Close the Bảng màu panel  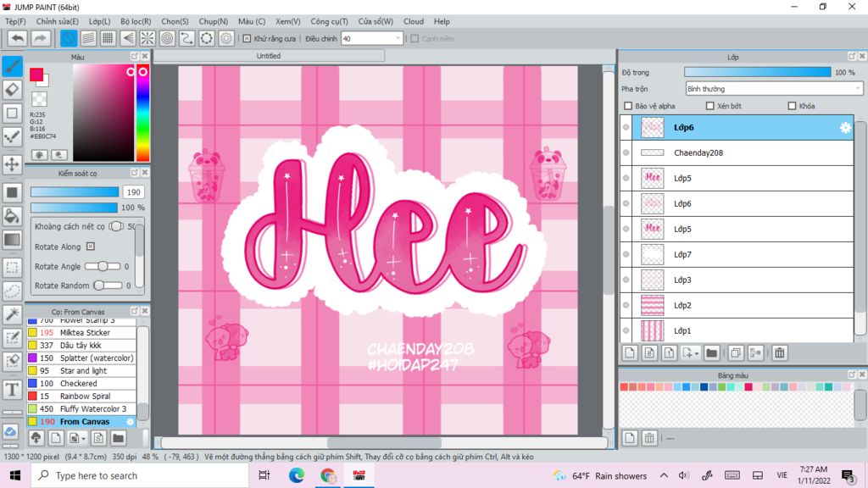(861, 375)
